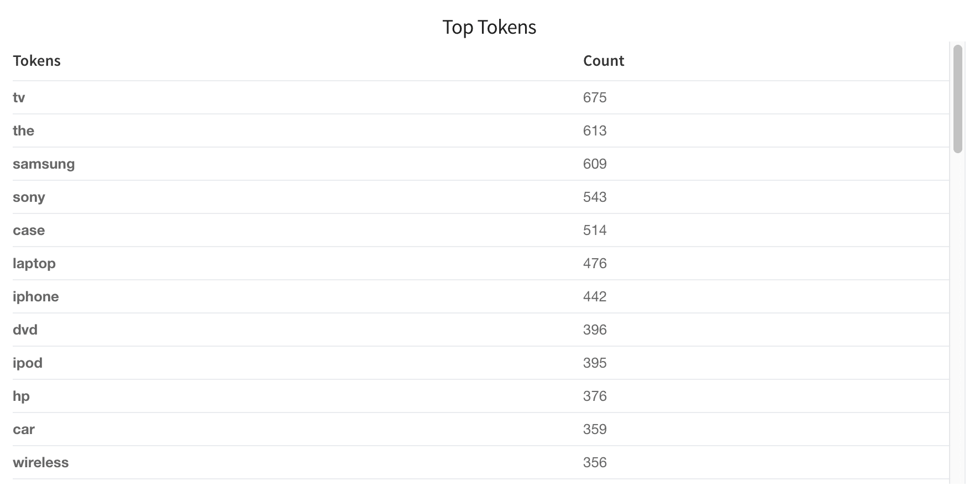980x491 pixels.
Task: Select the 'the' token row
Action: click(x=481, y=131)
